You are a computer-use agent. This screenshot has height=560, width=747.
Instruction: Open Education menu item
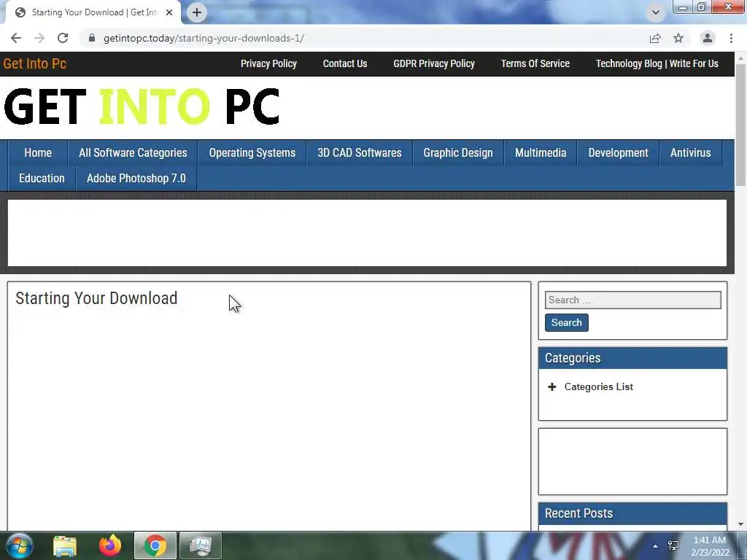pyautogui.click(x=42, y=179)
